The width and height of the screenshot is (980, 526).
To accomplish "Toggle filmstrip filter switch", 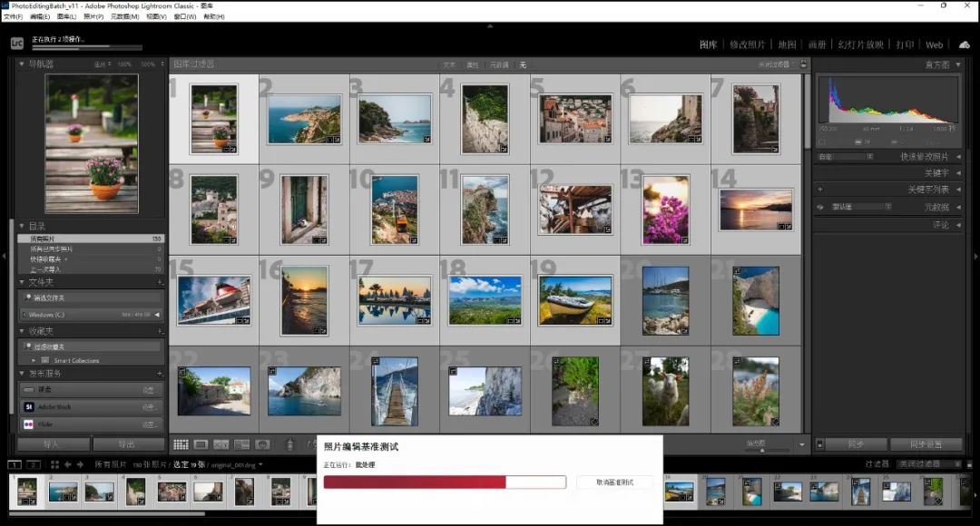I will point(969,464).
